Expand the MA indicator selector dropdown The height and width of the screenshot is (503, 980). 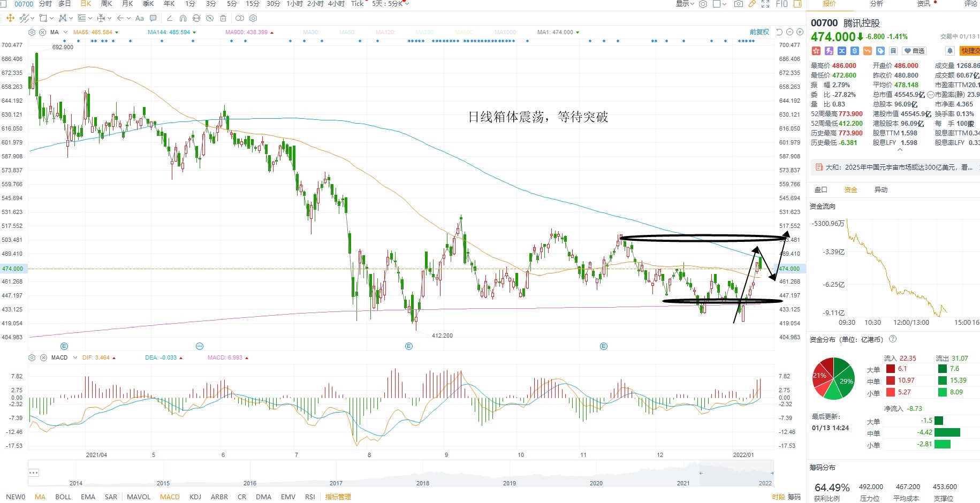click(x=65, y=32)
